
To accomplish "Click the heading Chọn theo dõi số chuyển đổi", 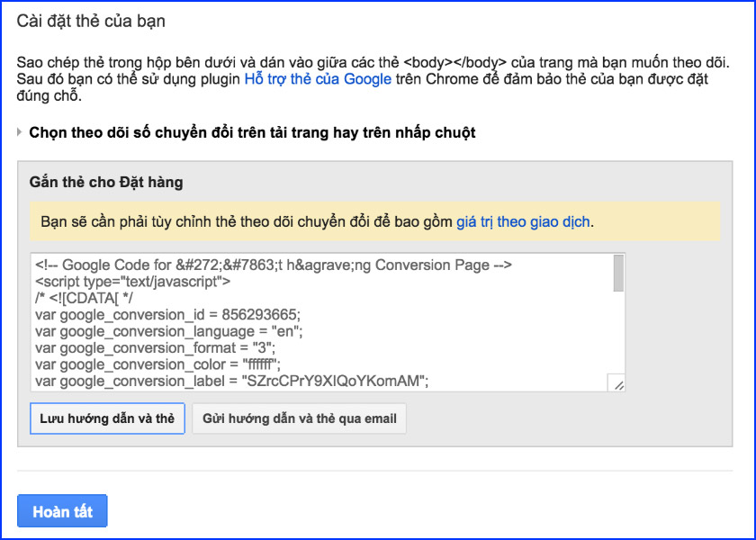I will point(252,132).
